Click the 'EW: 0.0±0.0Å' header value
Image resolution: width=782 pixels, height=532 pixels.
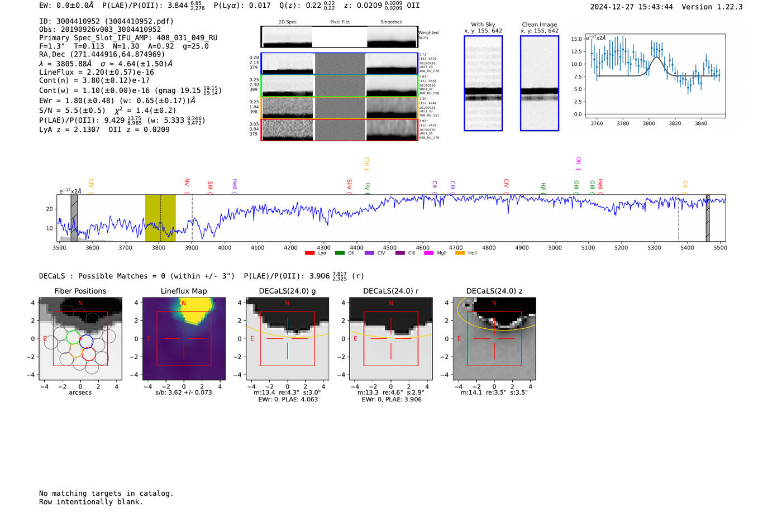coord(66,6)
